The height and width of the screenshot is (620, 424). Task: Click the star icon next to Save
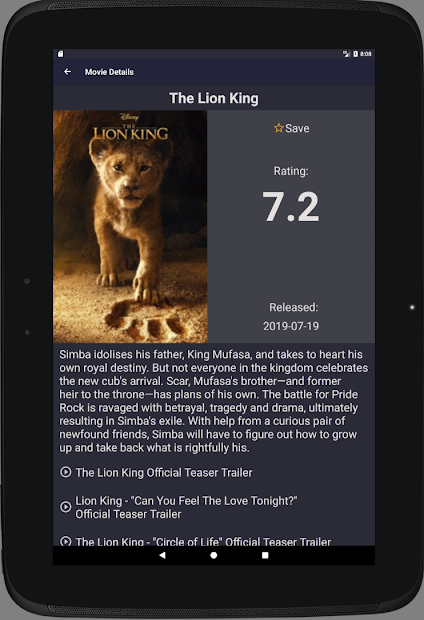(279, 128)
